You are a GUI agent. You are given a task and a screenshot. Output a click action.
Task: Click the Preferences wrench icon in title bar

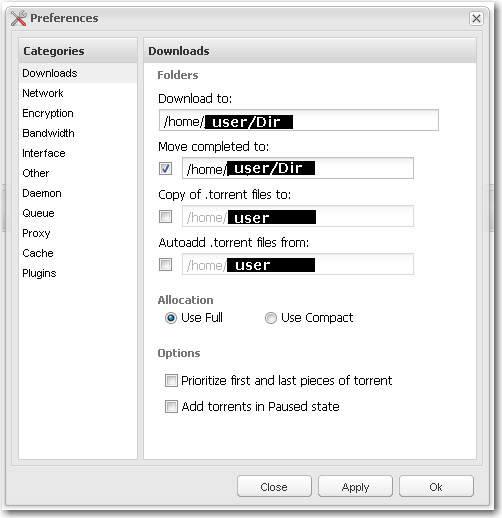(x=18, y=18)
